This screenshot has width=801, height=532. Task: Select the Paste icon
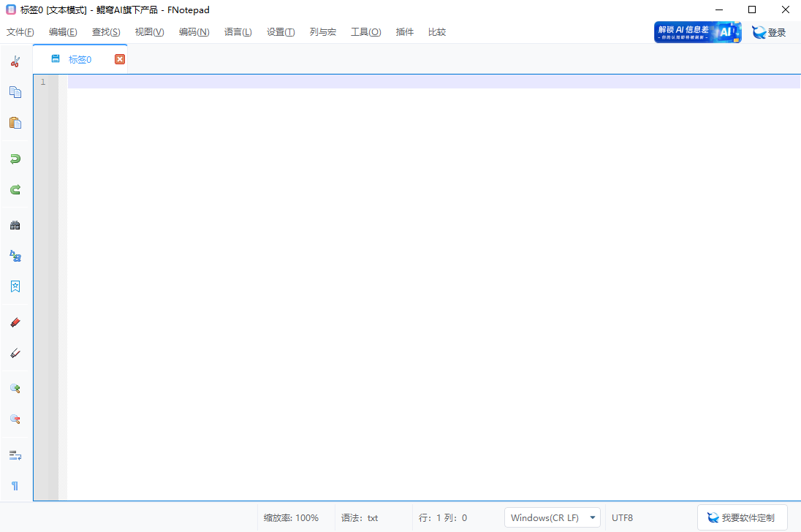coord(15,123)
